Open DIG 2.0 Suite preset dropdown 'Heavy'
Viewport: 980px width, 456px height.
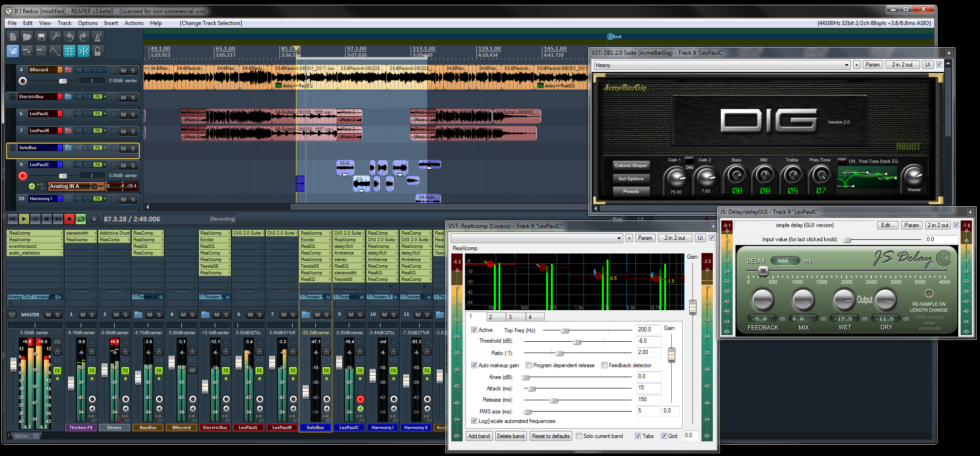(722, 65)
